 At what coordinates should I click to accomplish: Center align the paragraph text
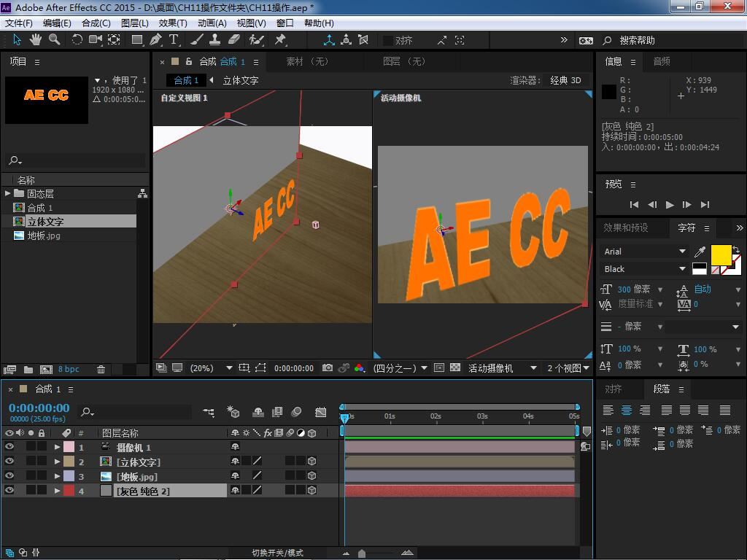tap(627, 410)
